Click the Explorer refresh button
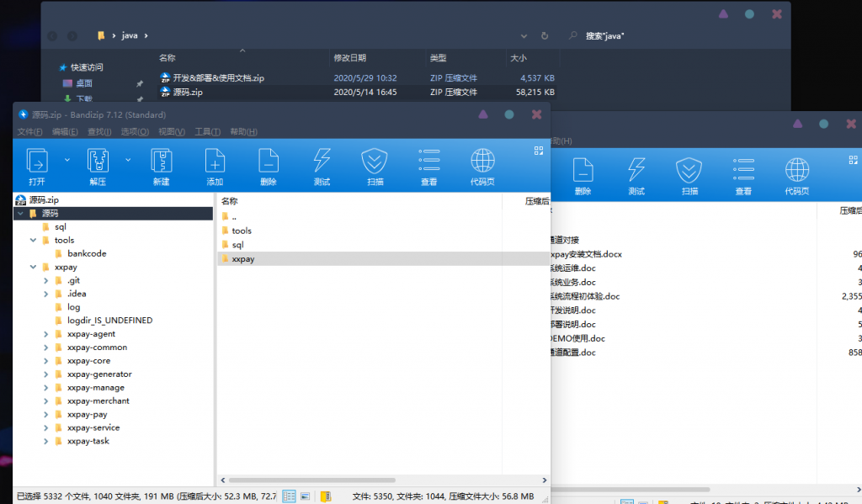 point(545,35)
